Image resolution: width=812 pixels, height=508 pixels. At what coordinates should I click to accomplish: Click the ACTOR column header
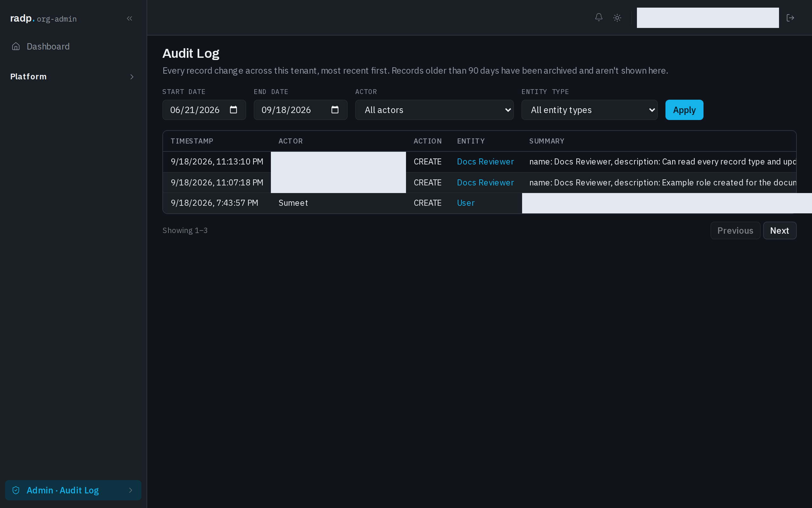click(291, 141)
